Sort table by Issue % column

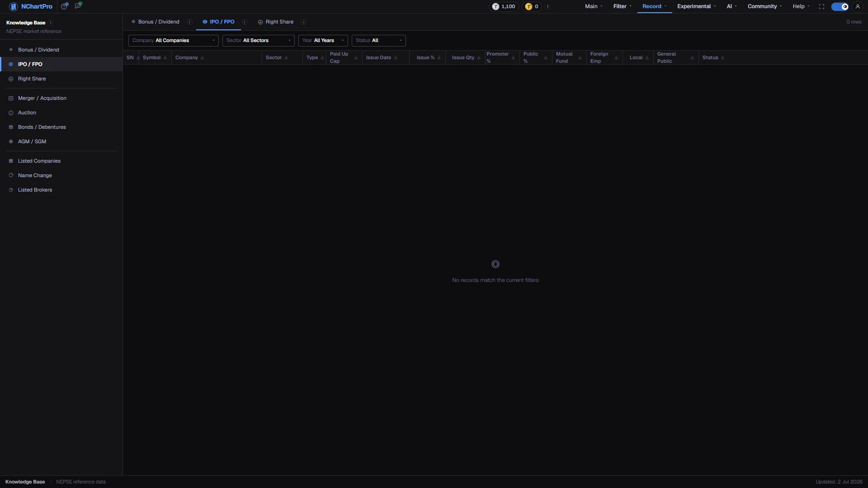click(x=427, y=57)
